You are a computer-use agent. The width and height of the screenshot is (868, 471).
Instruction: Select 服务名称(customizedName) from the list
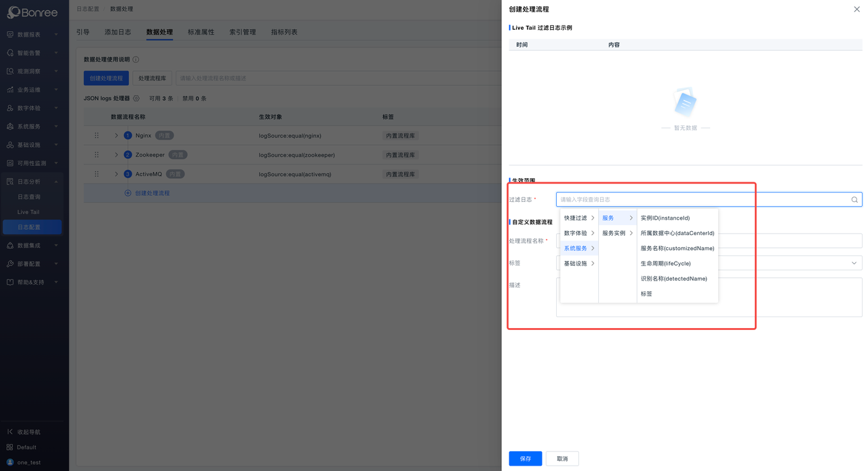click(677, 249)
